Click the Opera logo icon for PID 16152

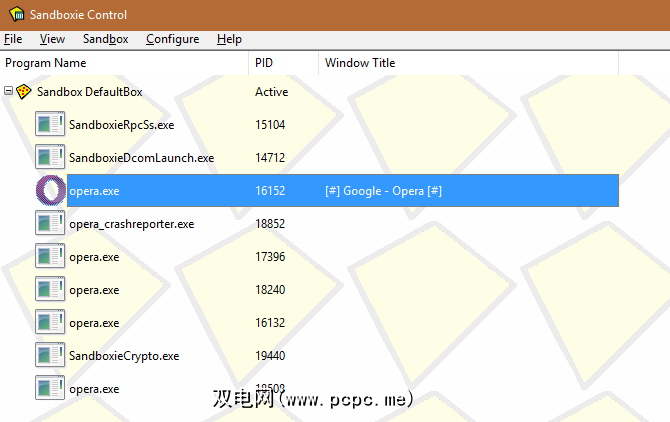coord(51,190)
